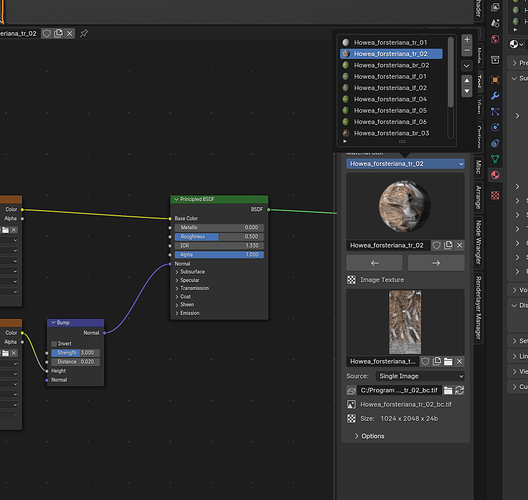Switch to the Arrange sidebar tab
The width and height of the screenshot is (528, 500).
pos(479,197)
